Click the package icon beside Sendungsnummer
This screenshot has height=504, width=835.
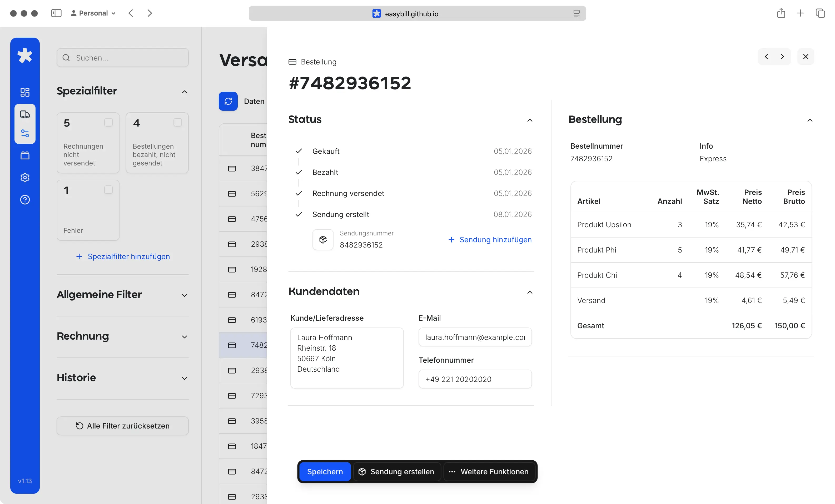[x=323, y=240]
